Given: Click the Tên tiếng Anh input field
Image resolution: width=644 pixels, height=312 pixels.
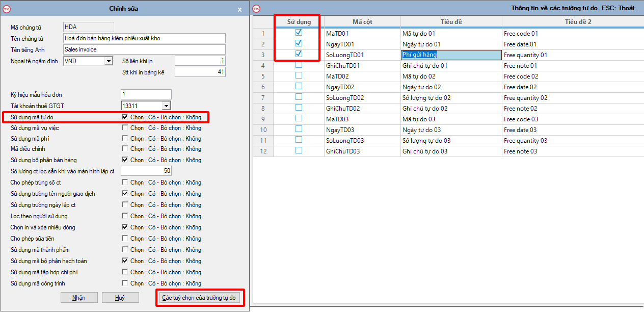Looking at the screenshot, I should (144, 49).
